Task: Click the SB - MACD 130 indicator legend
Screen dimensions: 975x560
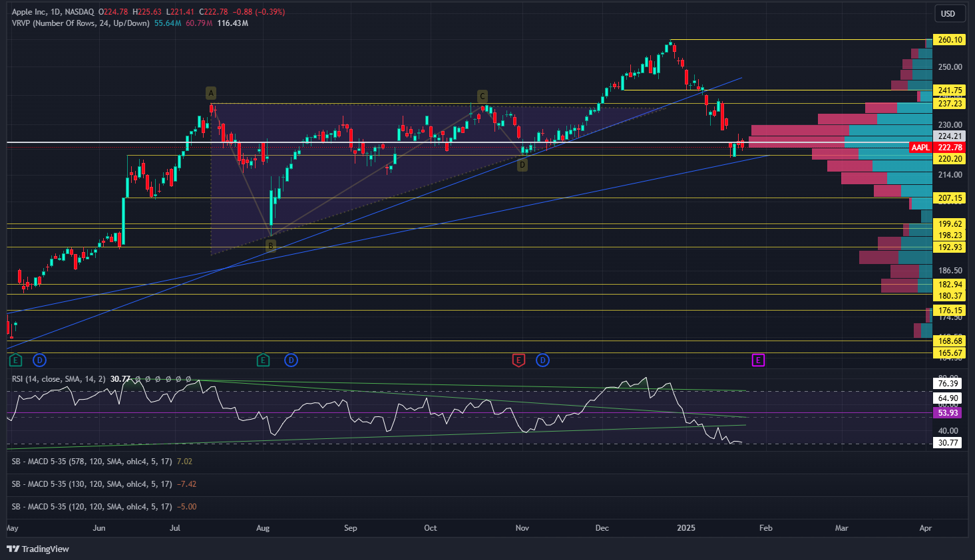Action: [92, 484]
